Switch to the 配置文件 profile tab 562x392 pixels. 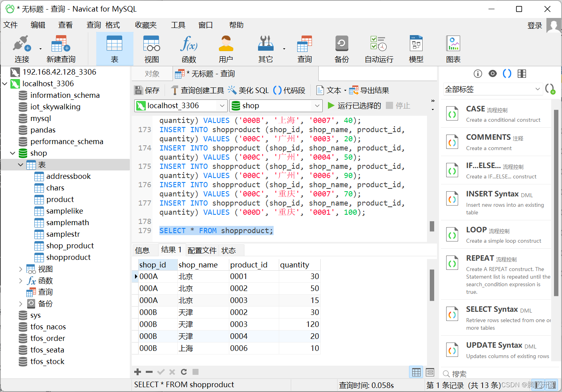click(x=202, y=250)
